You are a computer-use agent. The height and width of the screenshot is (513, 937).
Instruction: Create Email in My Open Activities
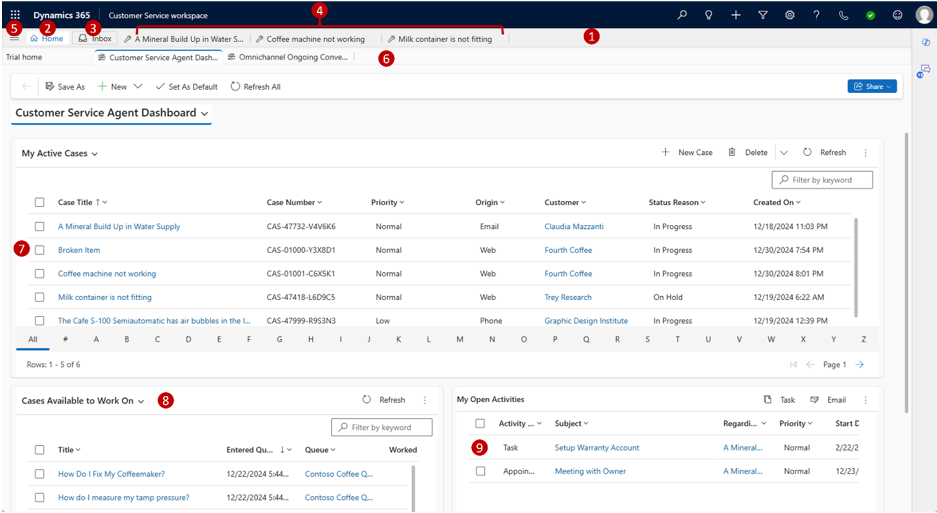tap(828, 400)
